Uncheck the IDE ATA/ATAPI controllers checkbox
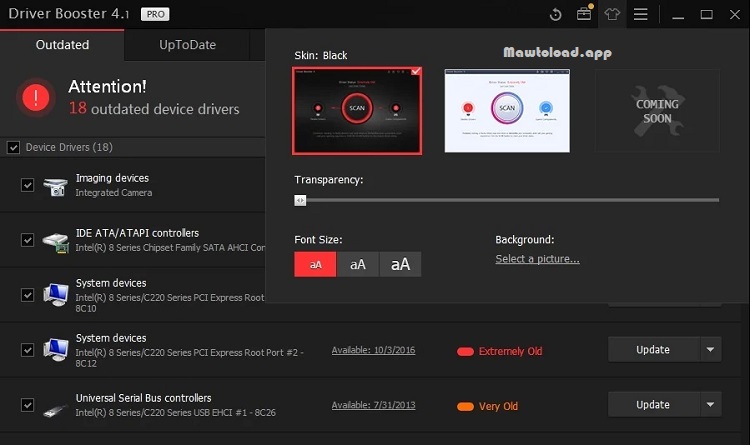 pos(27,240)
